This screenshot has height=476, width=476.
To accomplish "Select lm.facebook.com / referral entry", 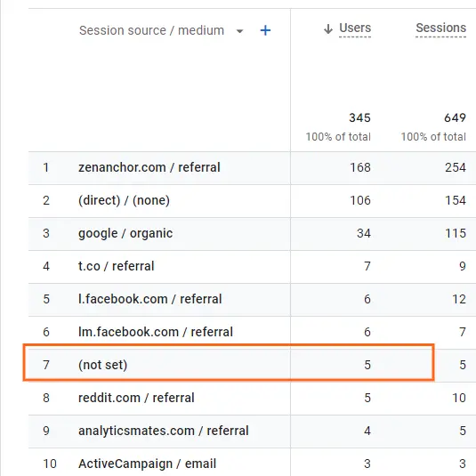I will point(253,333).
